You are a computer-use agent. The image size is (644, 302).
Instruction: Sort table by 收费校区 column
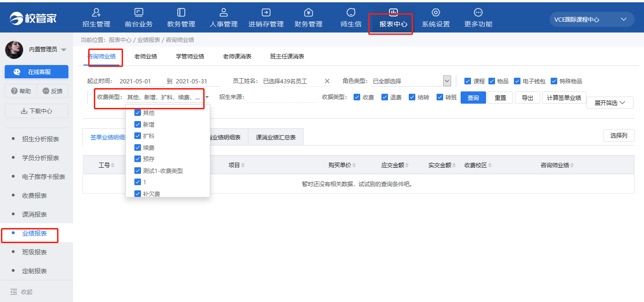[x=490, y=165]
